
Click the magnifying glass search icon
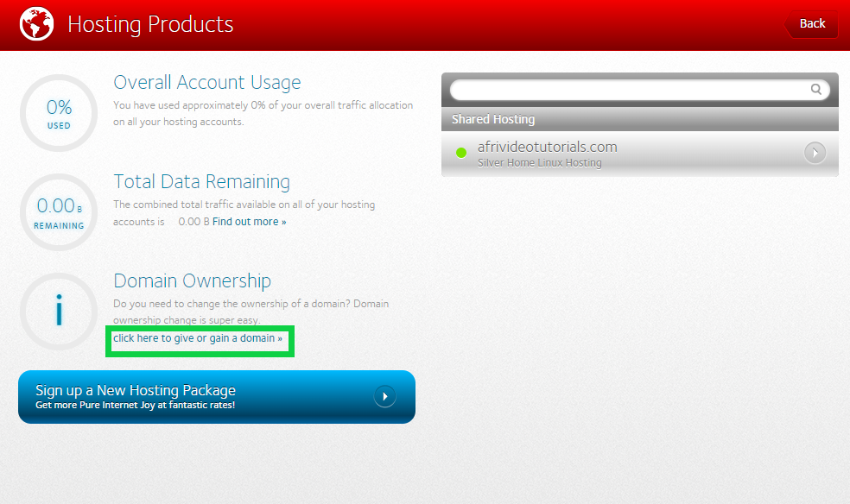(x=815, y=89)
